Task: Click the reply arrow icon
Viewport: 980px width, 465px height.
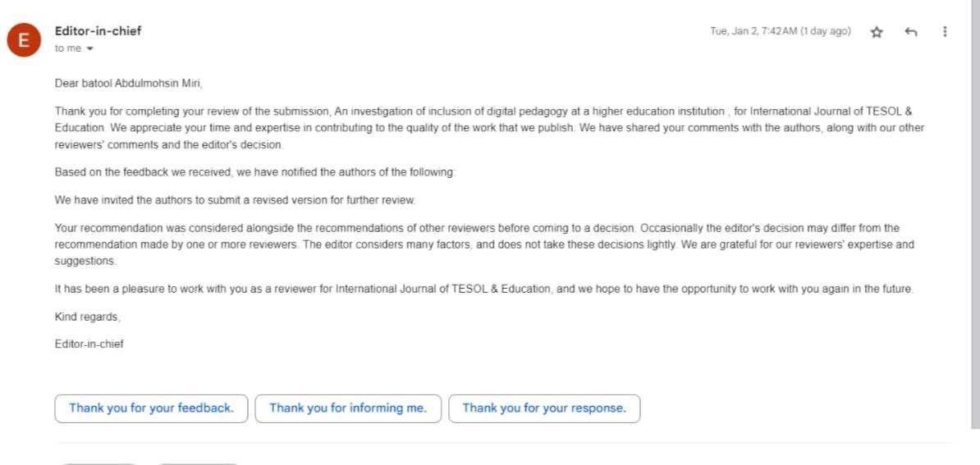Action: [x=910, y=32]
